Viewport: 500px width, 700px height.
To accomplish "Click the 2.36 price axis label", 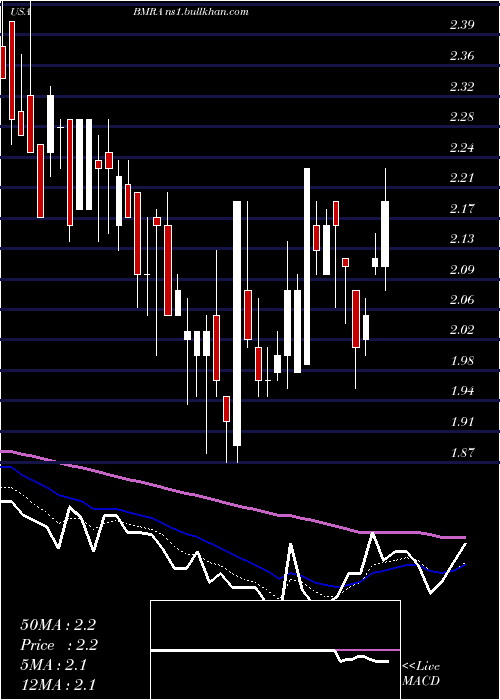I will (462, 56).
